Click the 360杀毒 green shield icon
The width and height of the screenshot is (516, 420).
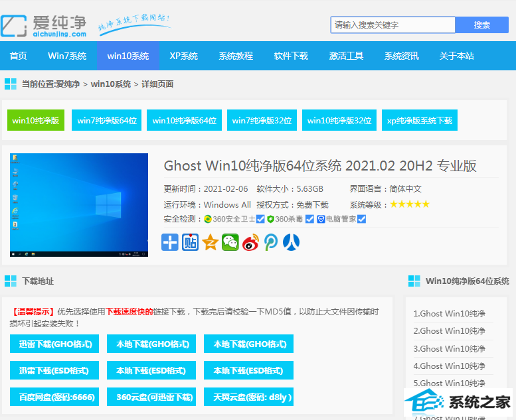point(270,219)
